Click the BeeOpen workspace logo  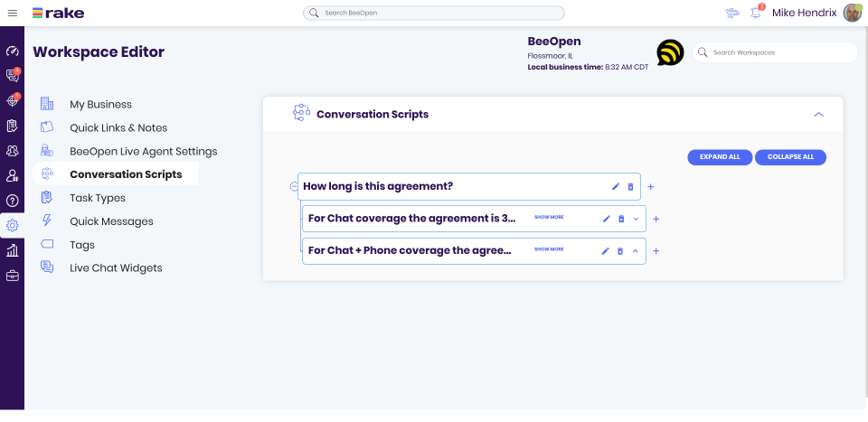(670, 52)
